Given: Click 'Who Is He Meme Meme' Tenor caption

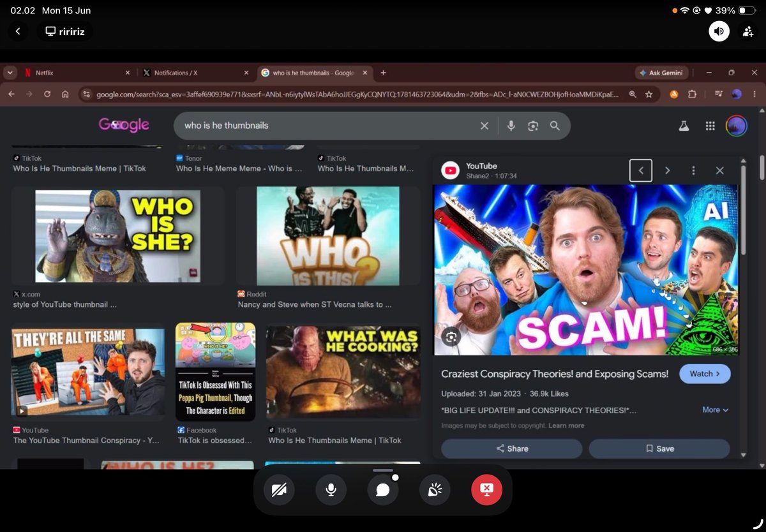Looking at the screenshot, I should [239, 168].
